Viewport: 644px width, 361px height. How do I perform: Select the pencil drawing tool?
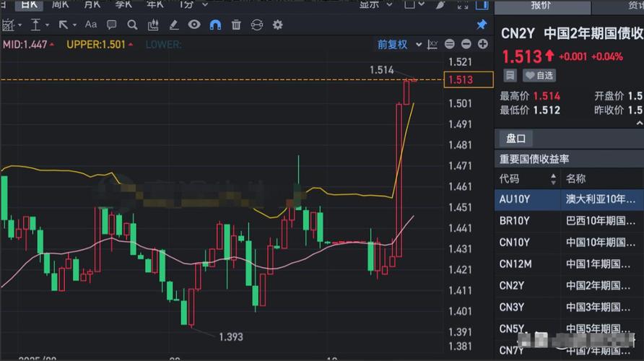173,25
